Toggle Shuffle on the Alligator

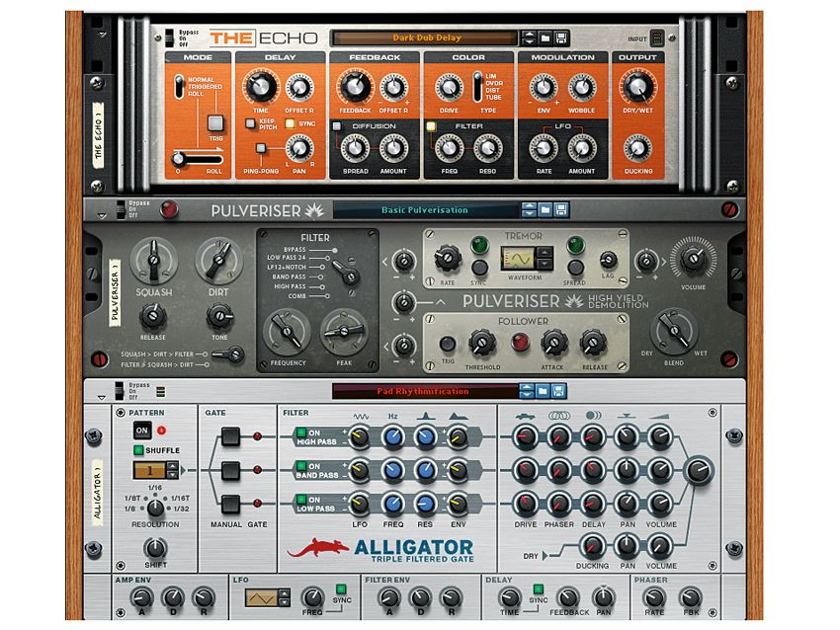(x=139, y=450)
